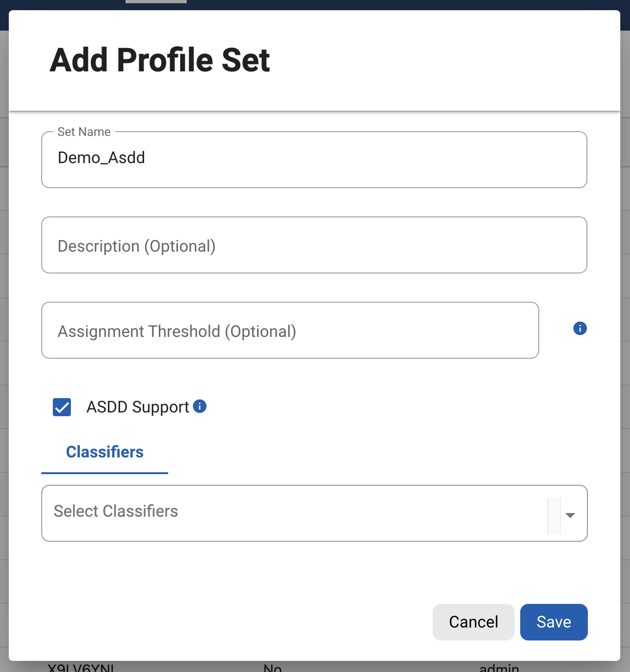This screenshot has width=630, height=672.
Task: Click into the Description (Optional) field
Action: click(x=314, y=245)
